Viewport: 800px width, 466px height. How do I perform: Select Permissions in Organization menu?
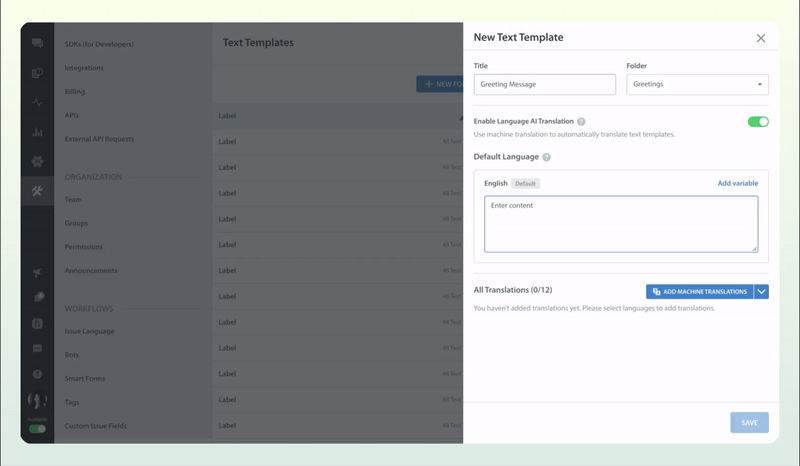pos(86,247)
